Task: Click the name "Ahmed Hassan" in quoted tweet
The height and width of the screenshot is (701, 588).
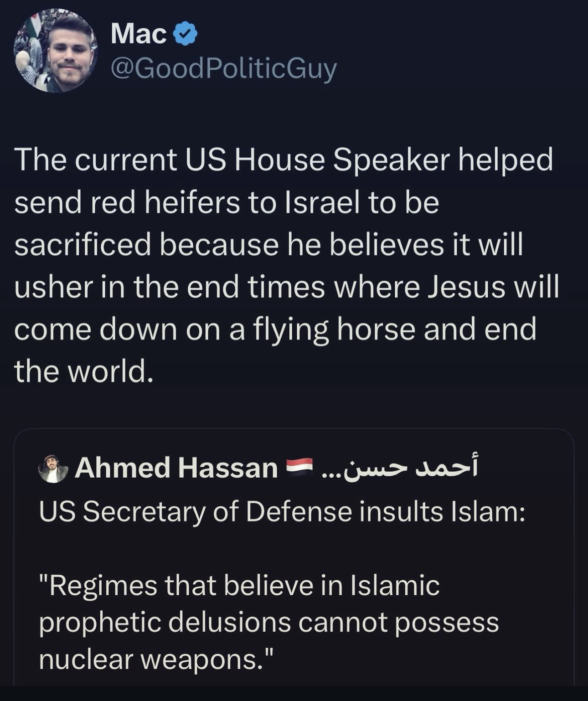Action: click(176, 468)
